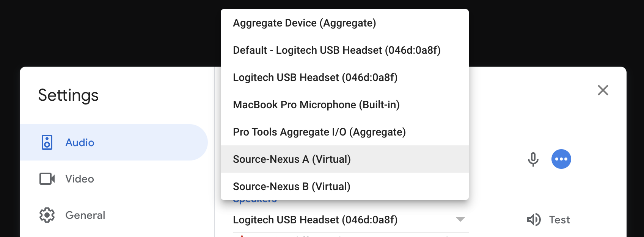Screen dimensions: 644x237
Task: Click the Video camera icon in sidebar
Action: 47,179
